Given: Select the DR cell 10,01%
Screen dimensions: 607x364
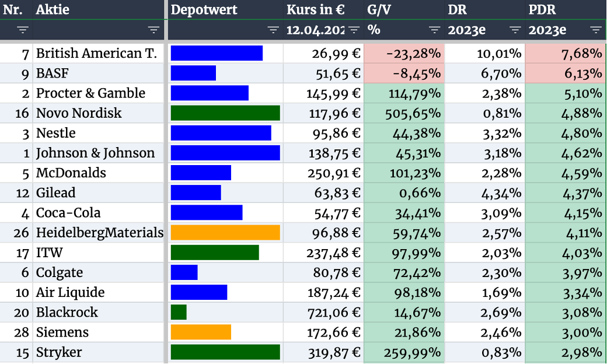Looking at the screenshot, I should pyautogui.click(x=484, y=53).
